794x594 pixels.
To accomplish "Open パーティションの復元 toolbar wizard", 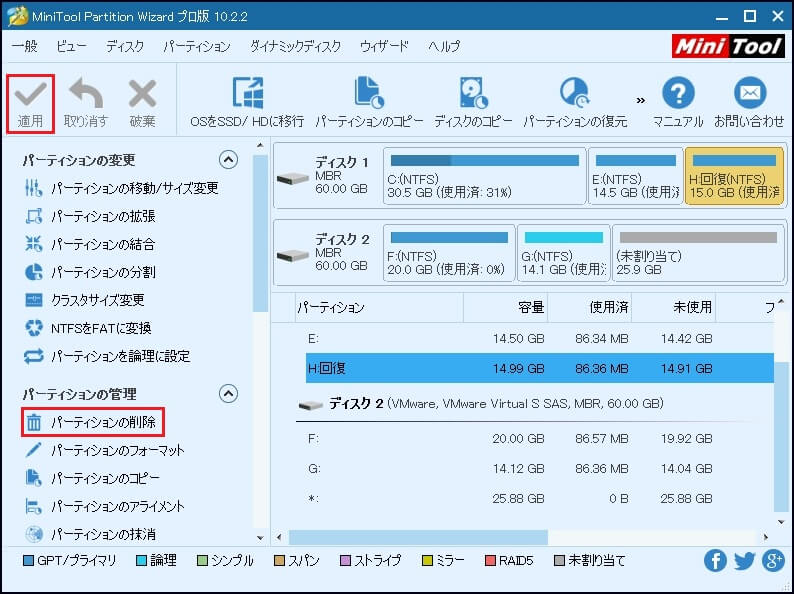I will point(575,103).
